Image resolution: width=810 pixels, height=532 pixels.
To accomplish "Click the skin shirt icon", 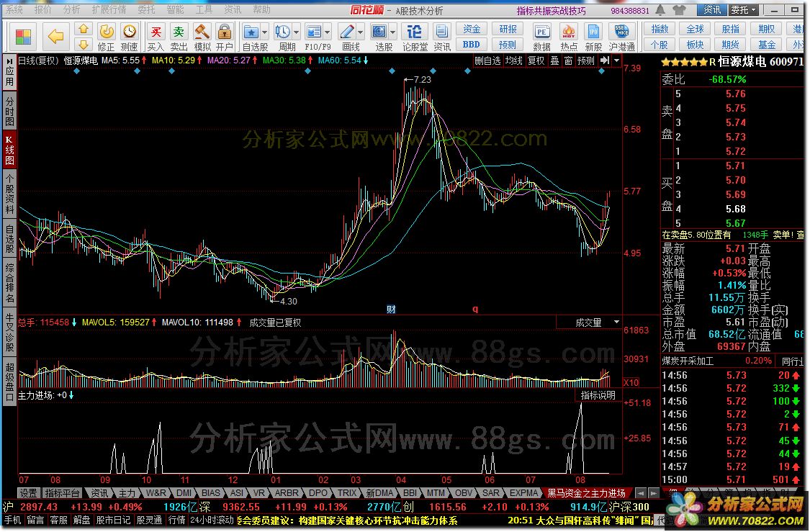I will pyautogui.click(x=679, y=10).
